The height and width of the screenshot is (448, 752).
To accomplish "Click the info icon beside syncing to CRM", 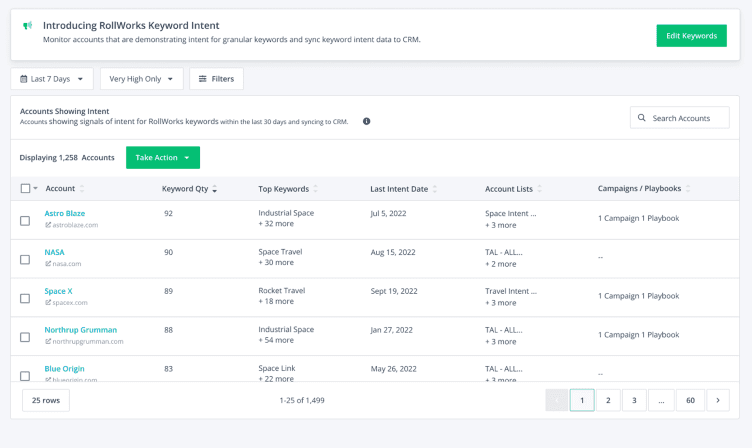I will pos(366,121).
